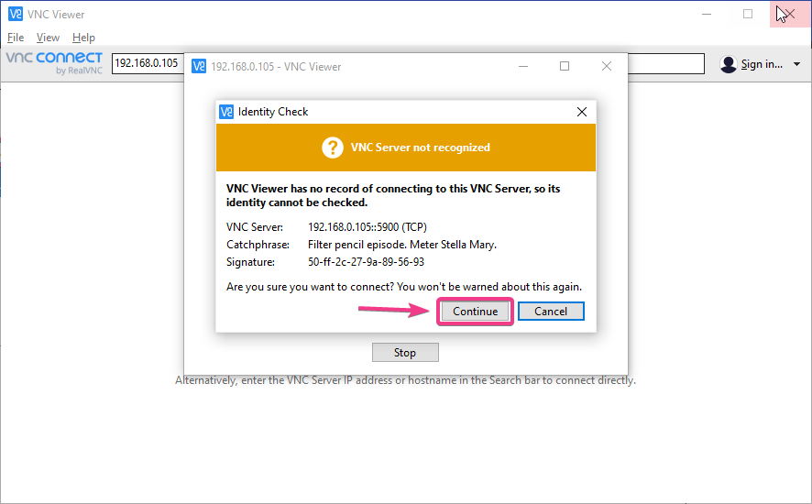Close the 192.168.0.105 connection window
Viewport: 812px width, 504px height.
(607, 66)
